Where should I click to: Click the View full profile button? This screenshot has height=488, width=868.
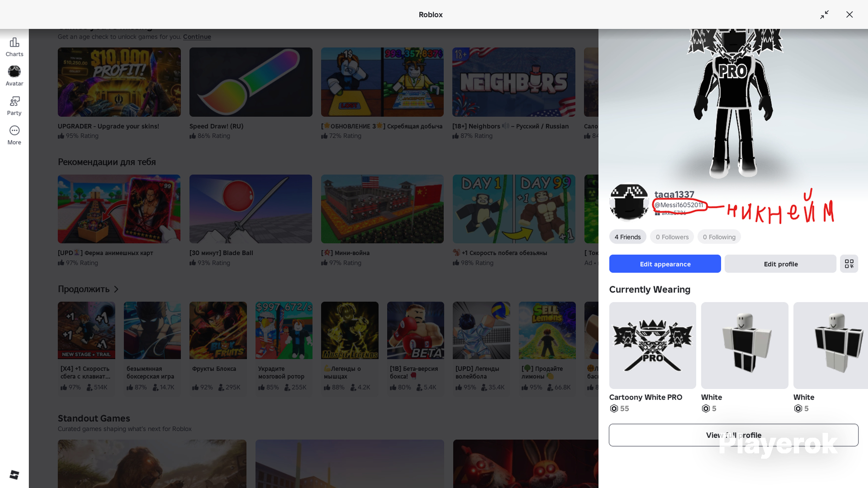tap(733, 435)
